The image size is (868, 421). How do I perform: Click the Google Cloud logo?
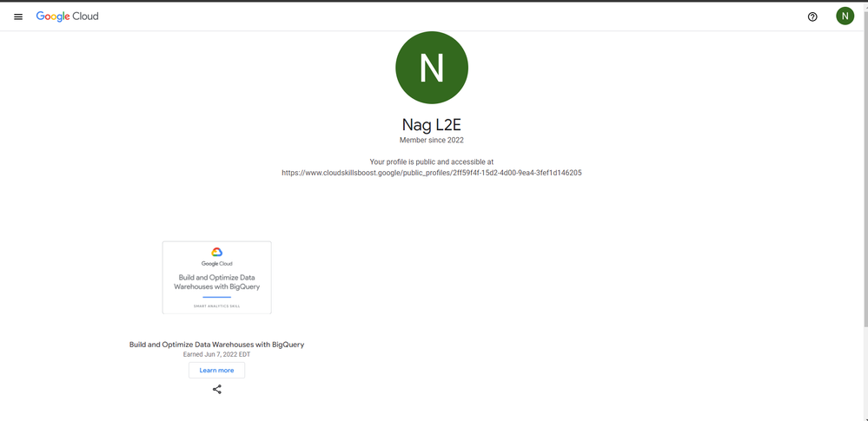pyautogui.click(x=68, y=16)
